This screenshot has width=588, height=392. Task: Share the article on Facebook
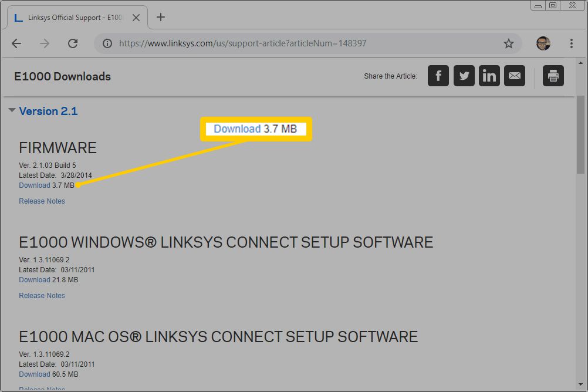[438, 76]
